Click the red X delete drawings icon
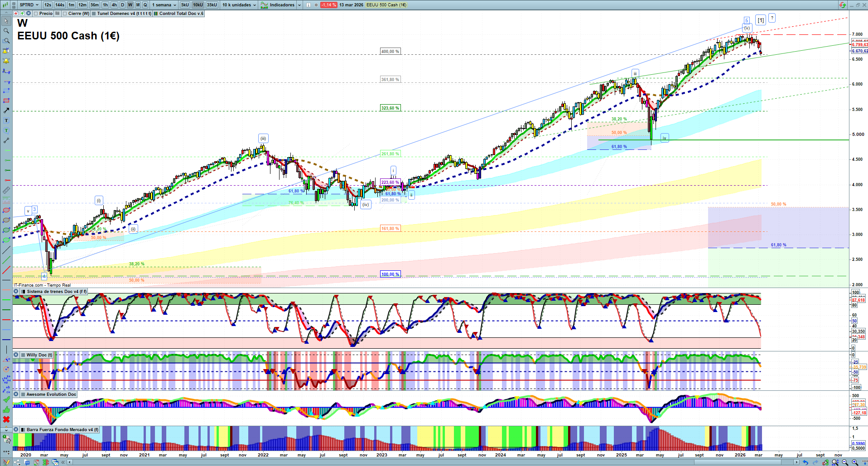Image resolution: width=868 pixels, height=466 pixels. [x=6, y=419]
